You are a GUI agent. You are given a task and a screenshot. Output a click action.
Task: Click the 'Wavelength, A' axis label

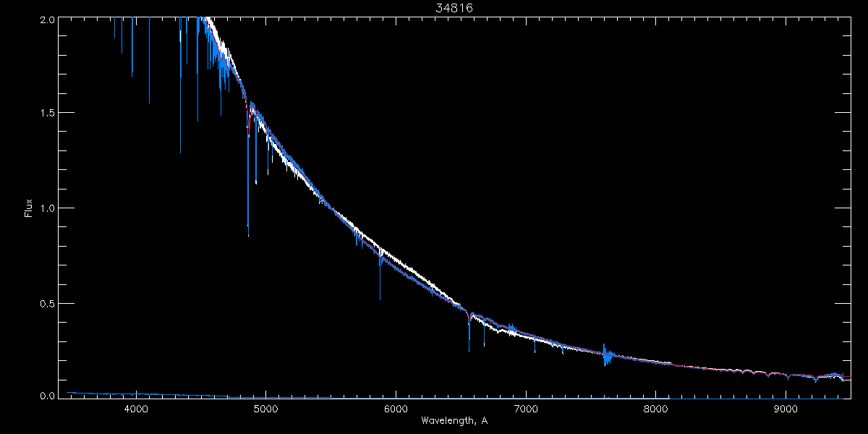point(454,421)
